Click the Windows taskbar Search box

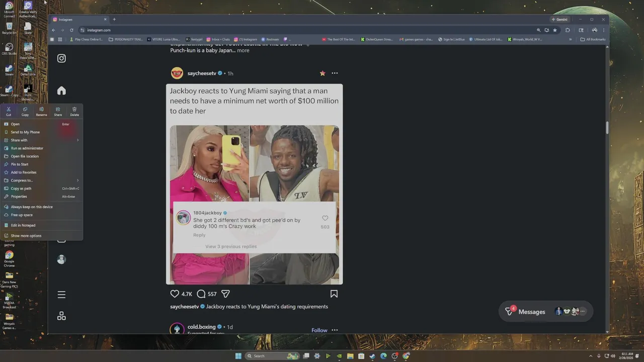272,356
